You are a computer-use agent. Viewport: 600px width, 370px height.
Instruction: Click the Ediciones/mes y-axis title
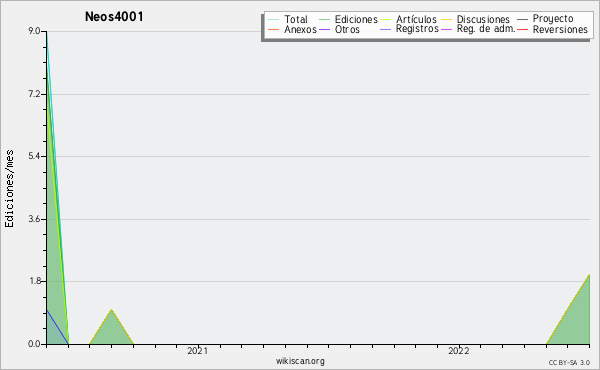(9, 188)
